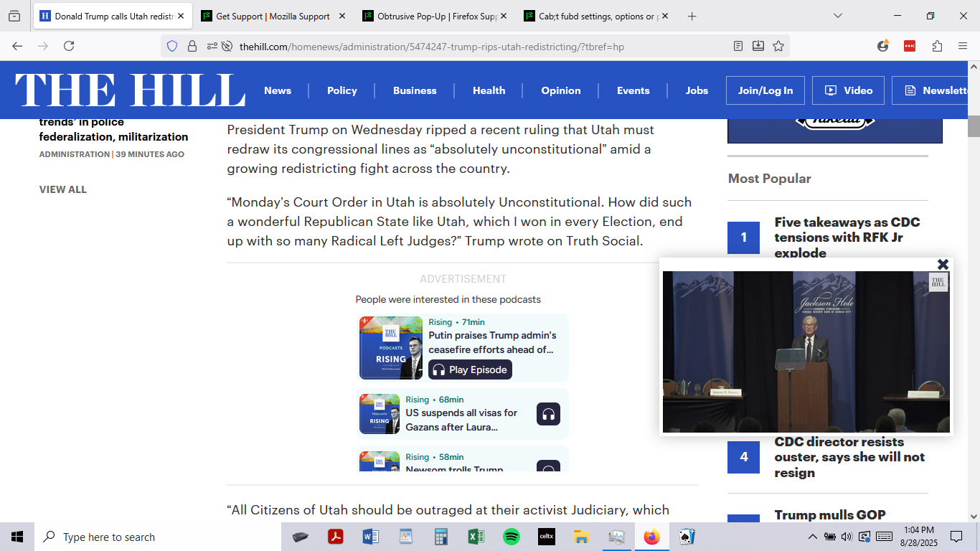Open the Trump mulls GOP article
This screenshot has height=551, width=980.
coord(830,515)
